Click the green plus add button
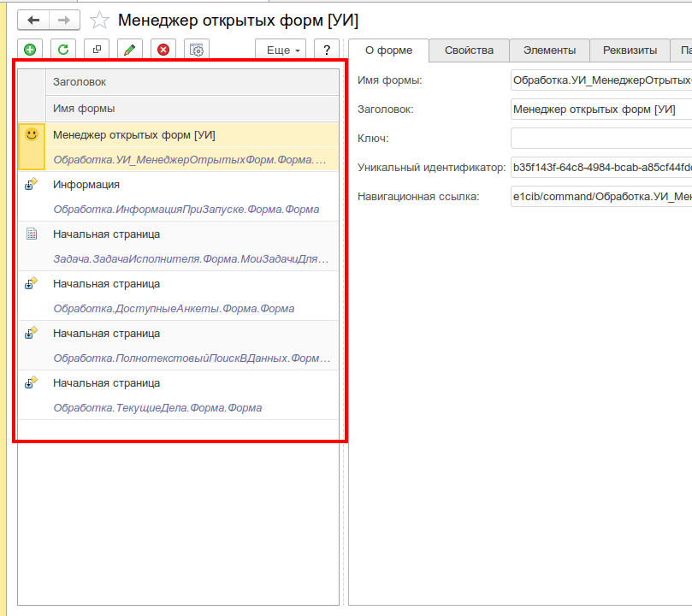Image resolution: width=692 pixels, height=616 pixels. [30, 50]
